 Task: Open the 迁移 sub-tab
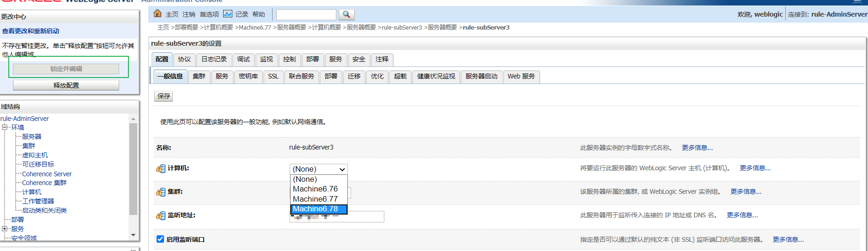[x=354, y=76]
